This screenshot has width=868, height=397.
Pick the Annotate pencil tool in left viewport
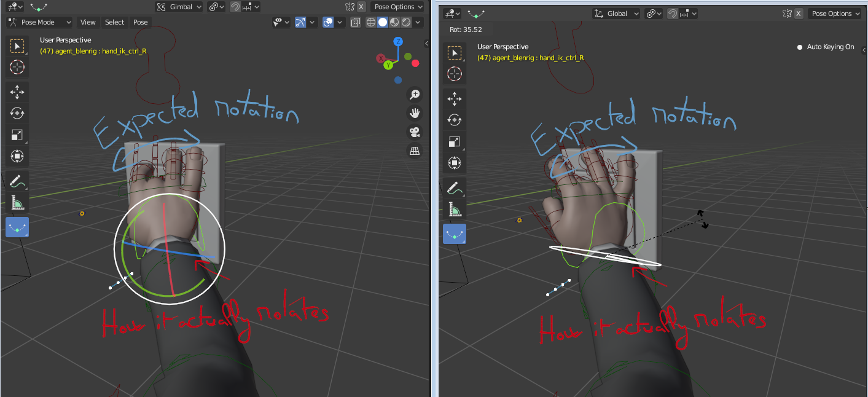pyautogui.click(x=17, y=181)
